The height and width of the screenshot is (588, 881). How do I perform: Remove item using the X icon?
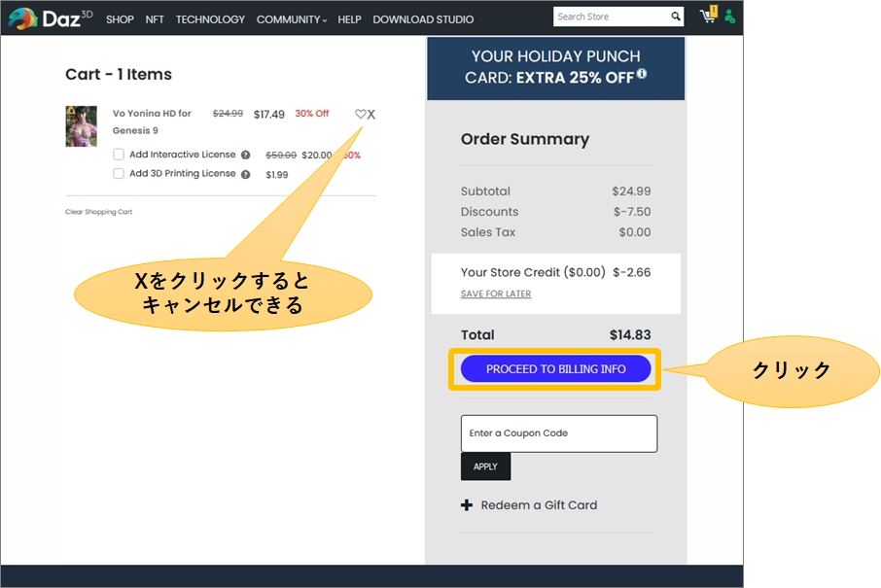pos(371,114)
